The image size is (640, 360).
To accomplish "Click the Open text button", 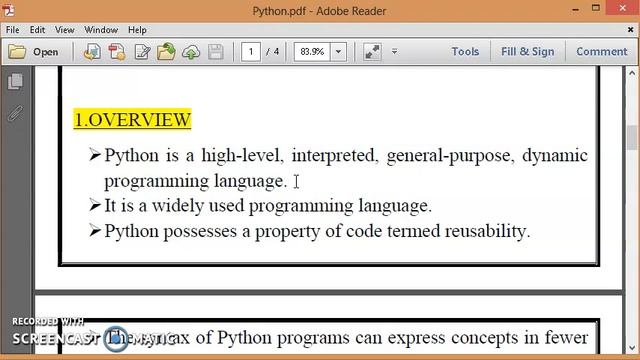I will [45, 52].
